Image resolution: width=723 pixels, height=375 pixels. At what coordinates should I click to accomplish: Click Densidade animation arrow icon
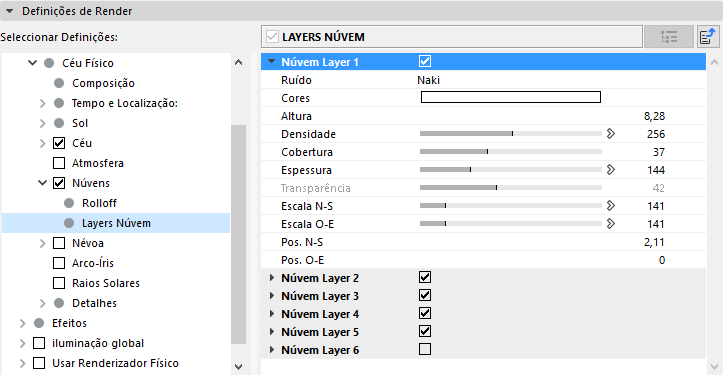[611, 134]
